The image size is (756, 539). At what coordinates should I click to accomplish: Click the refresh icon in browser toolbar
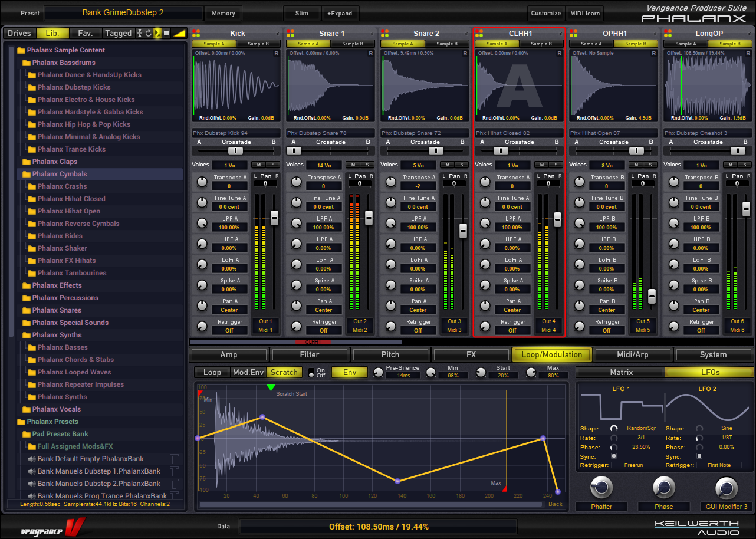[x=149, y=34]
